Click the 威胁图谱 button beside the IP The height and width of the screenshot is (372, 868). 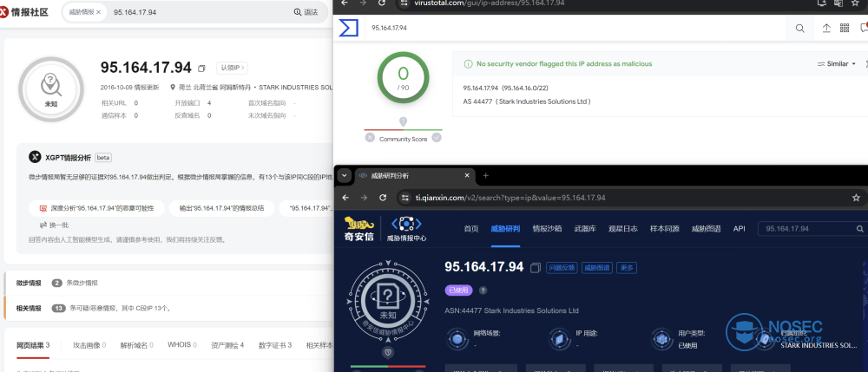pyautogui.click(x=596, y=268)
